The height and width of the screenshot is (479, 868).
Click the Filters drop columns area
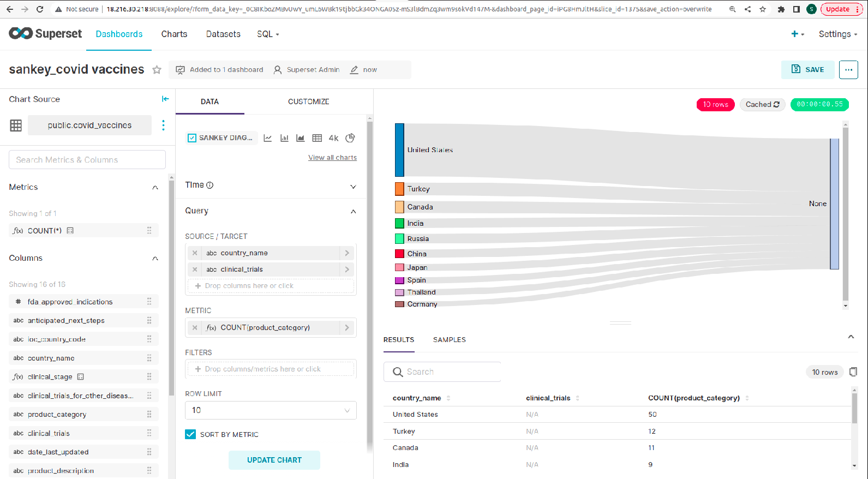pyautogui.click(x=271, y=369)
